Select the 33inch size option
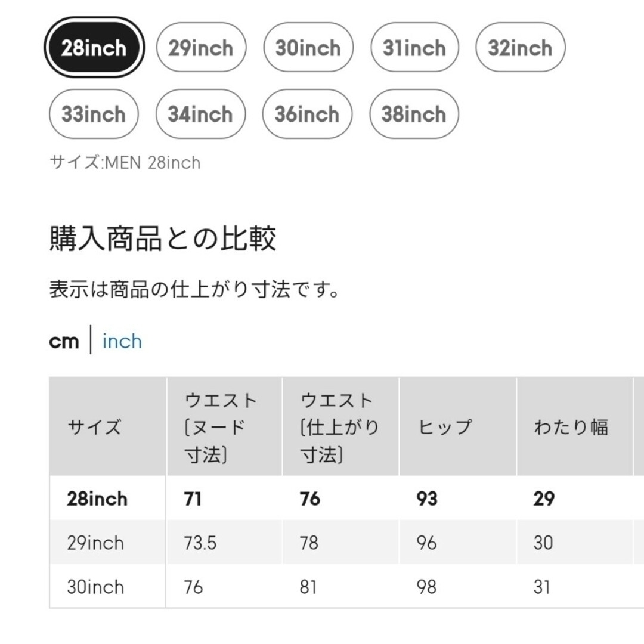 (94, 114)
